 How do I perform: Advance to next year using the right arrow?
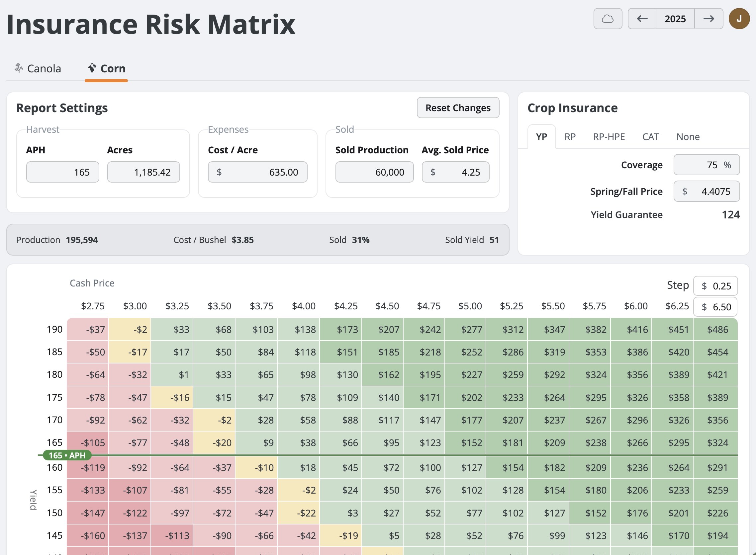[709, 19]
